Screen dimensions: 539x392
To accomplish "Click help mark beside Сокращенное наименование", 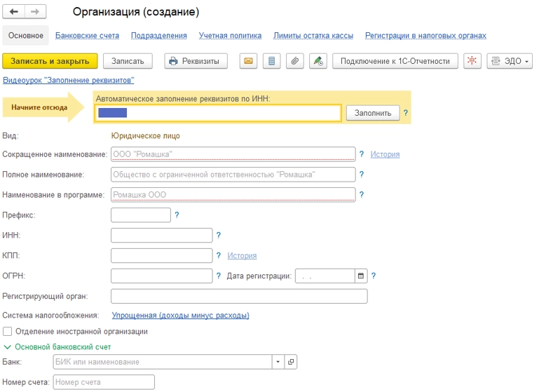I will 361,154.
